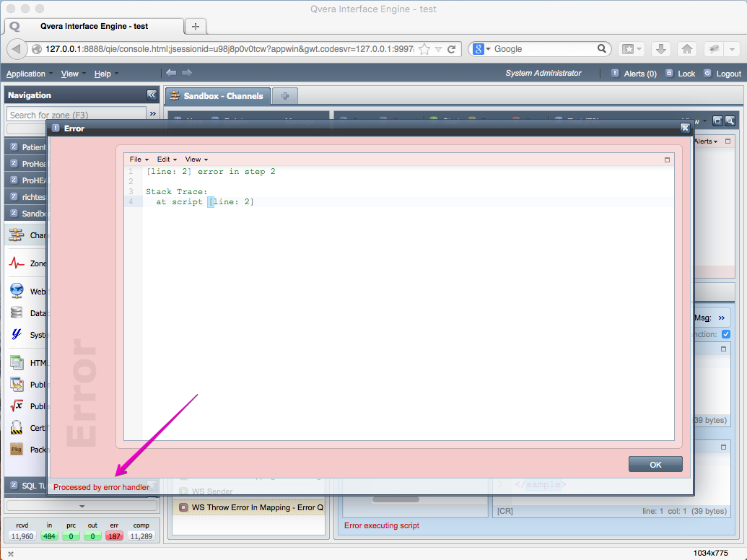747x560 pixels.
Task: Focus the Search for zone field
Action: pyautogui.click(x=77, y=115)
